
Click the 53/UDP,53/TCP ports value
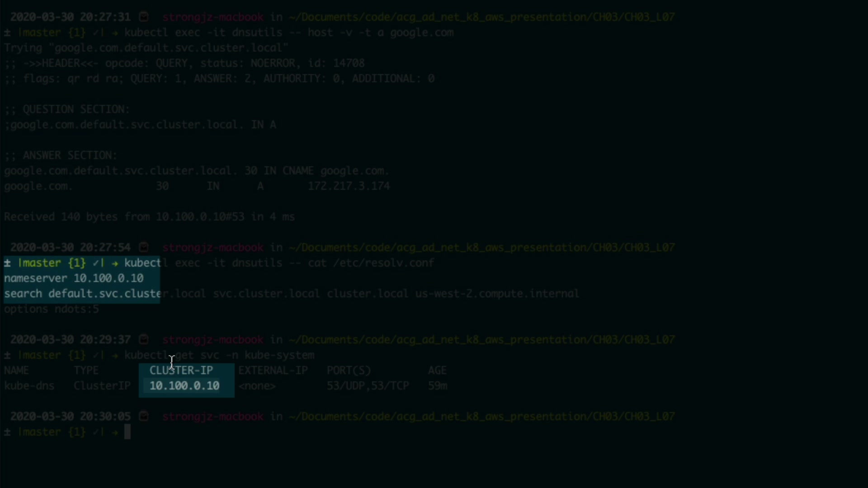[368, 386]
